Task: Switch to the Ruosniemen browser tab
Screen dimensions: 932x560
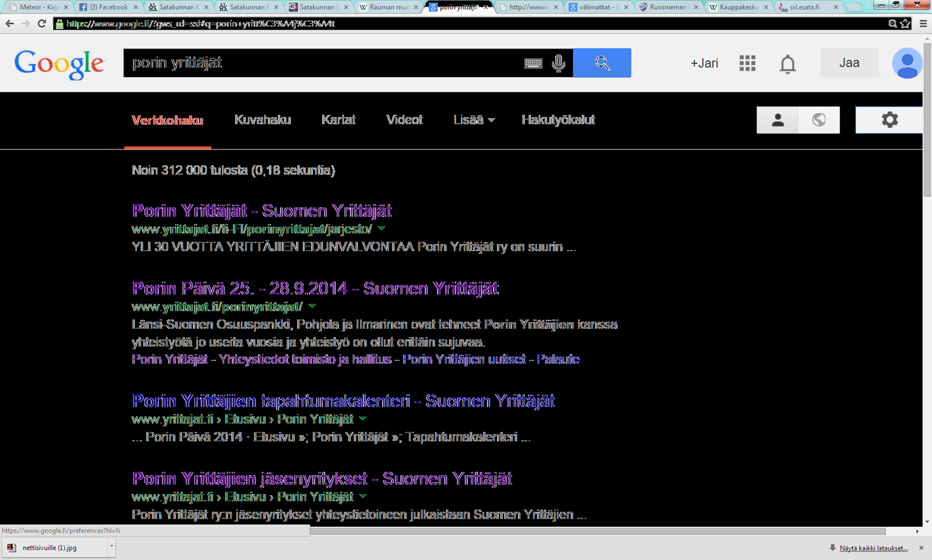Action: (667, 7)
